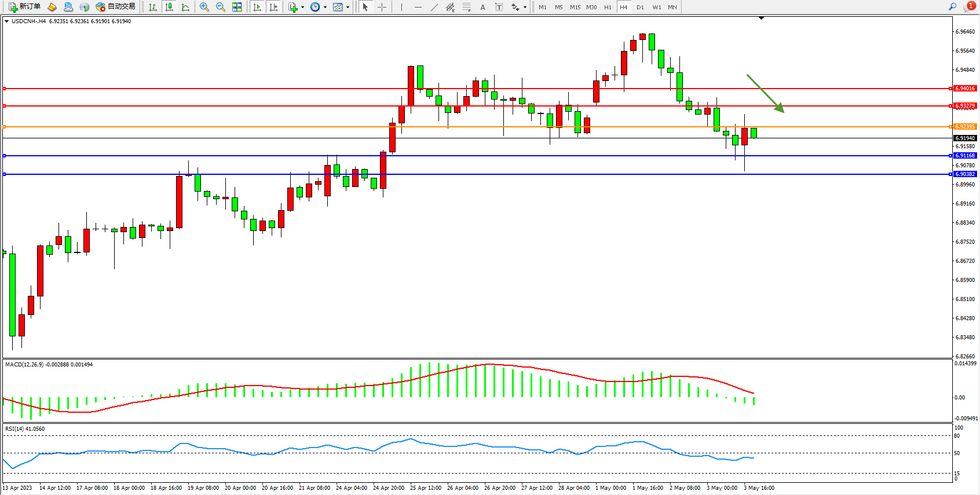Screen dimensions: 980x495
Task: Switch chart to line chart style
Action: tap(185, 7)
